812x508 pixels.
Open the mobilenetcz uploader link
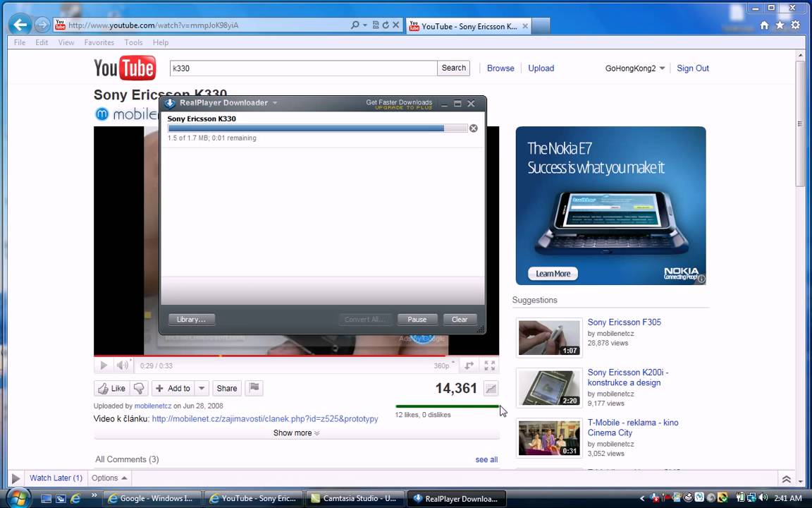tap(153, 406)
